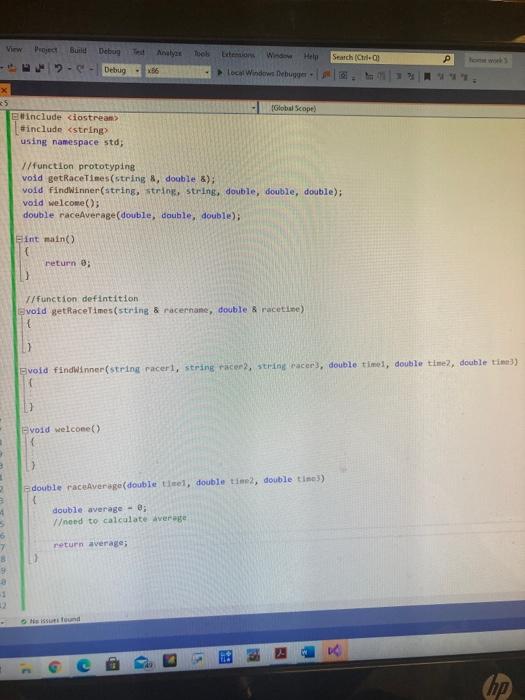
Task: Open the Project menu
Action: pyautogui.click(x=46, y=50)
